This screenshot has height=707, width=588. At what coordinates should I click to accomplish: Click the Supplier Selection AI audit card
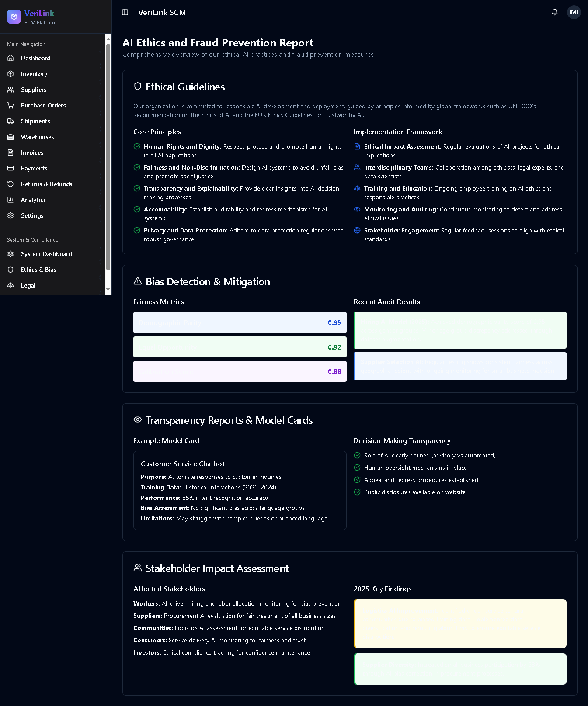(460, 366)
